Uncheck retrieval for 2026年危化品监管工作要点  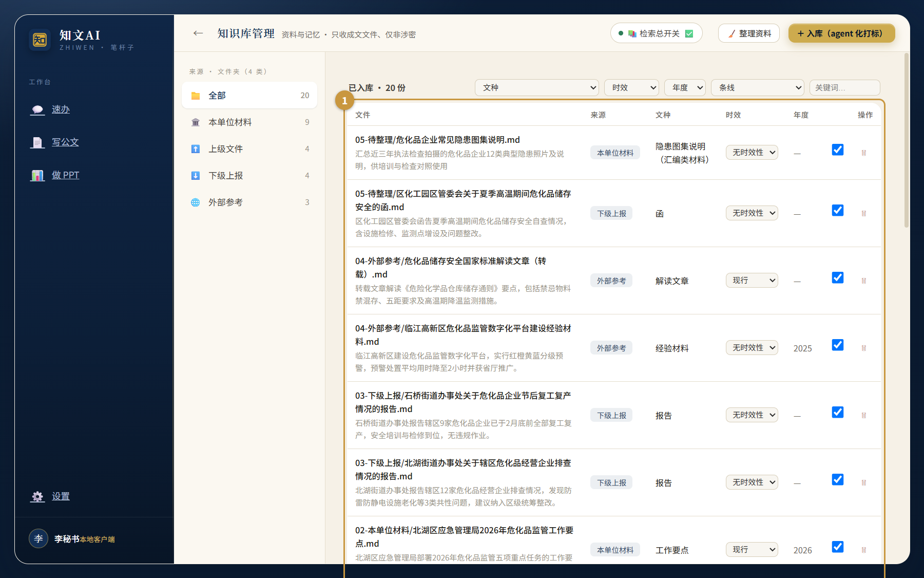838,547
